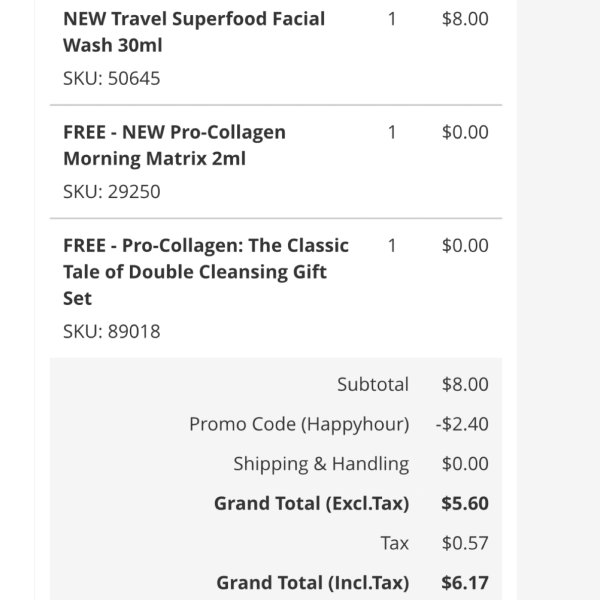Select SKU: 50645 text

click(x=111, y=78)
